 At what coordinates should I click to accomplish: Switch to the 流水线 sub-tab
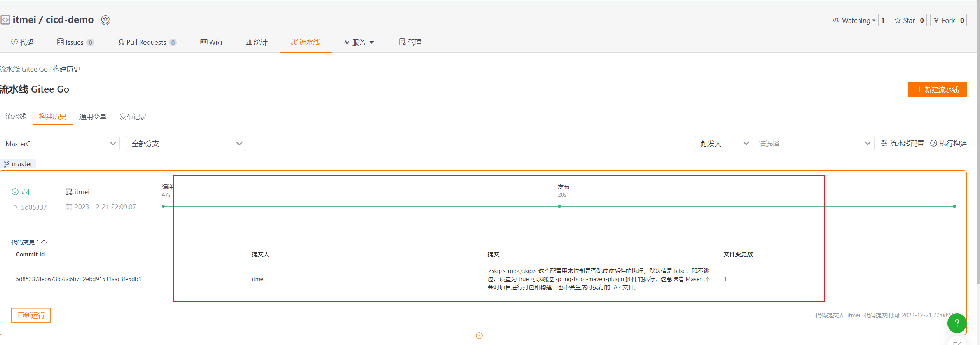coord(16,116)
